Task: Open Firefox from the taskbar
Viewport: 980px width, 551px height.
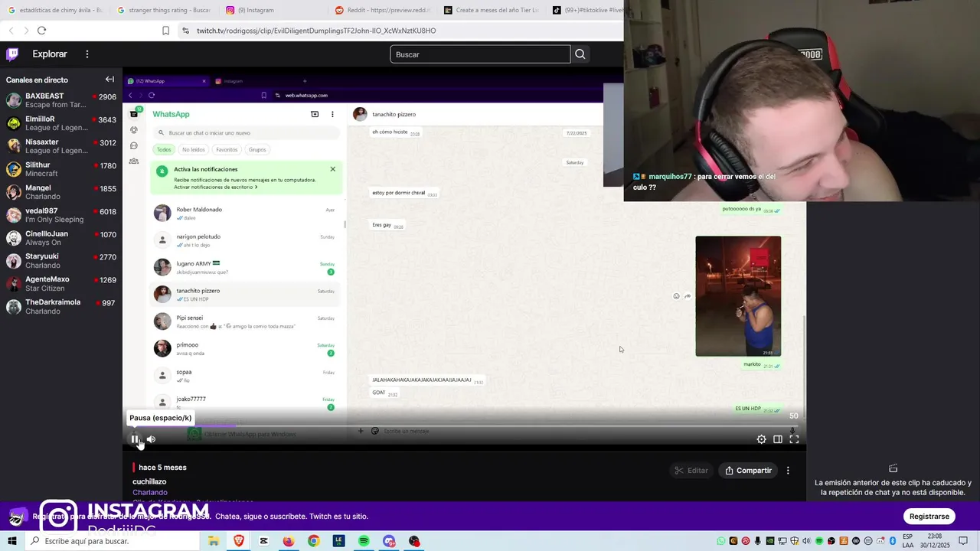Action: click(289, 541)
